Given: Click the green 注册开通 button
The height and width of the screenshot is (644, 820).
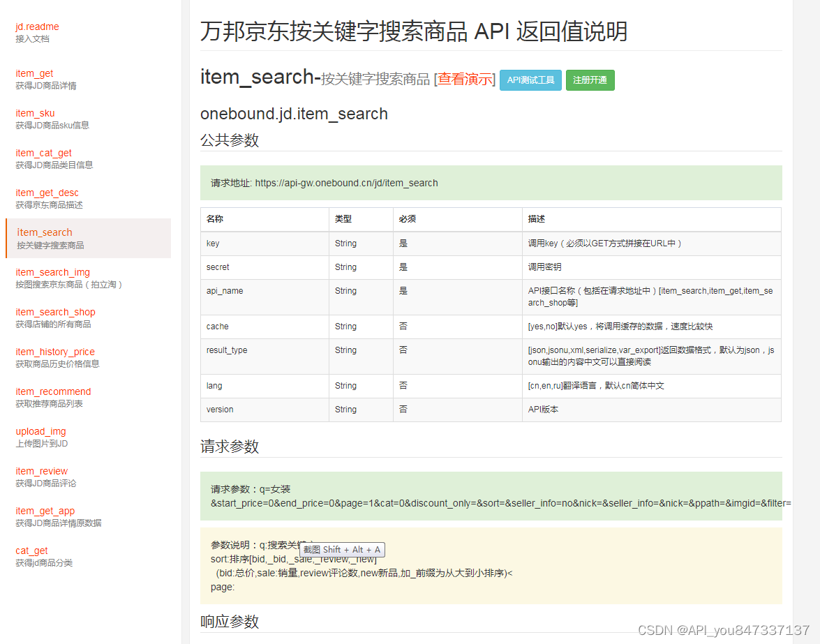Looking at the screenshot, I should (x=590, y=80).
